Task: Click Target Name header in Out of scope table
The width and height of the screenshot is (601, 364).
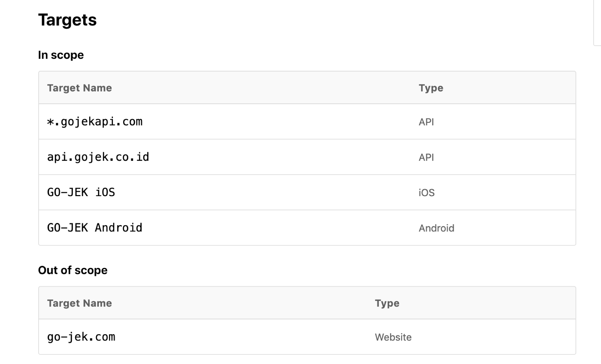Action: (x=79, y=303)
